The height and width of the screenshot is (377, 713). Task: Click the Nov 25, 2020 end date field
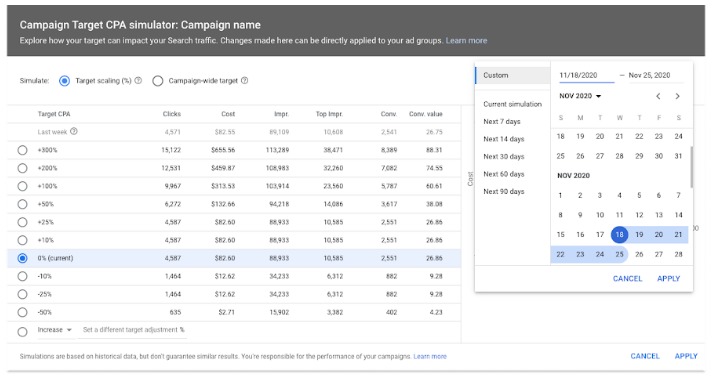(656, 75)
